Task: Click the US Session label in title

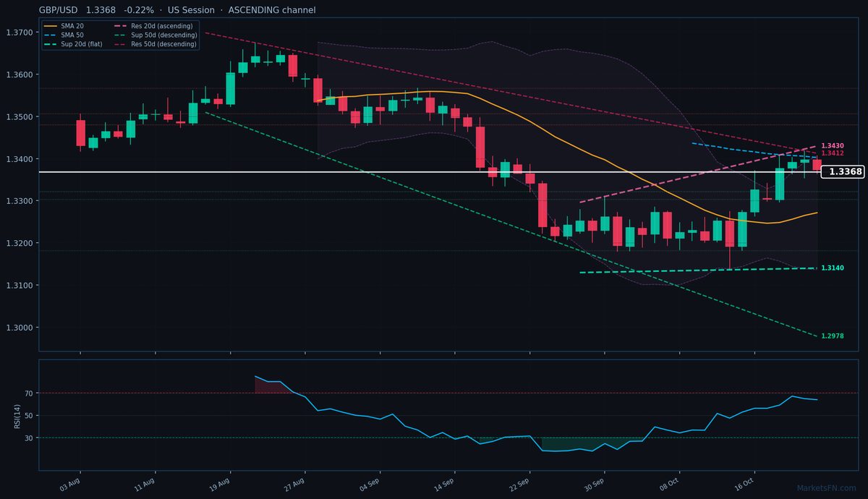Action: 190,10
